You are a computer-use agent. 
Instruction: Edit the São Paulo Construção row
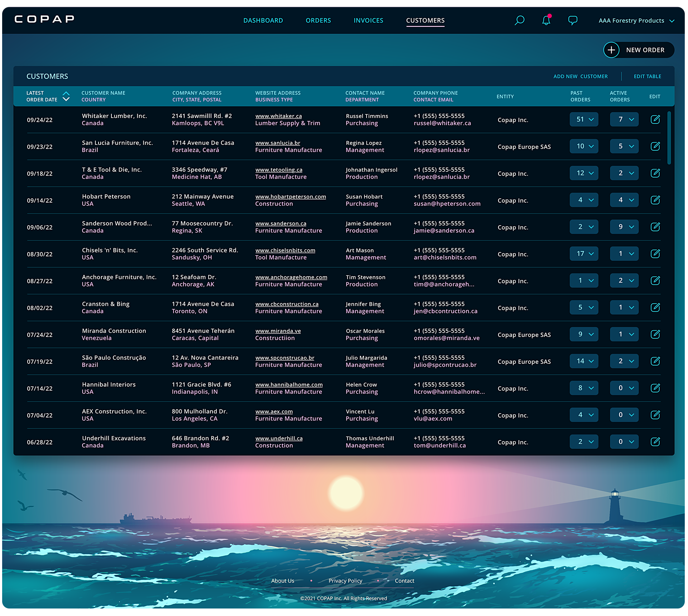point(655,361)
